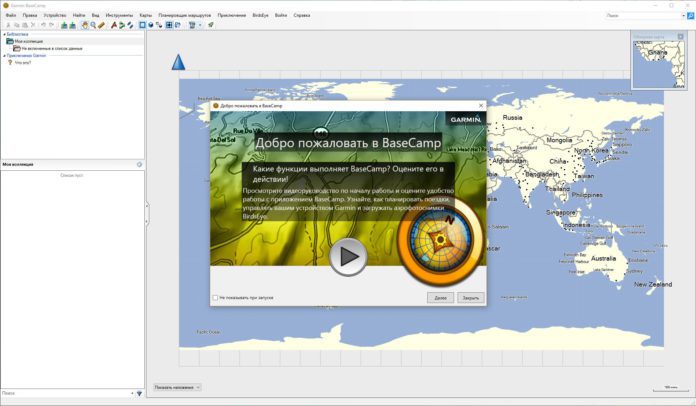Click the toolbar icon after the 3D view
Image resolution: width=696 pixels, height=406 pixels.
[x=159, y=25]
